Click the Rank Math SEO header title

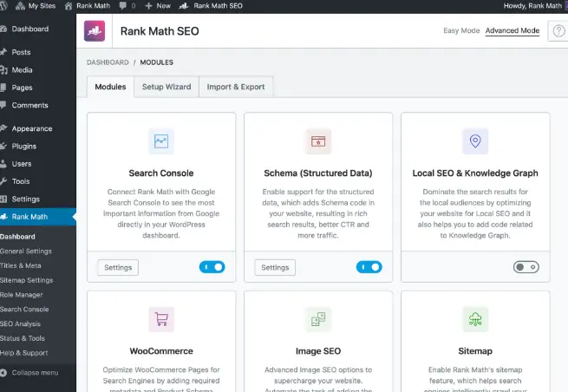[160, 31]
